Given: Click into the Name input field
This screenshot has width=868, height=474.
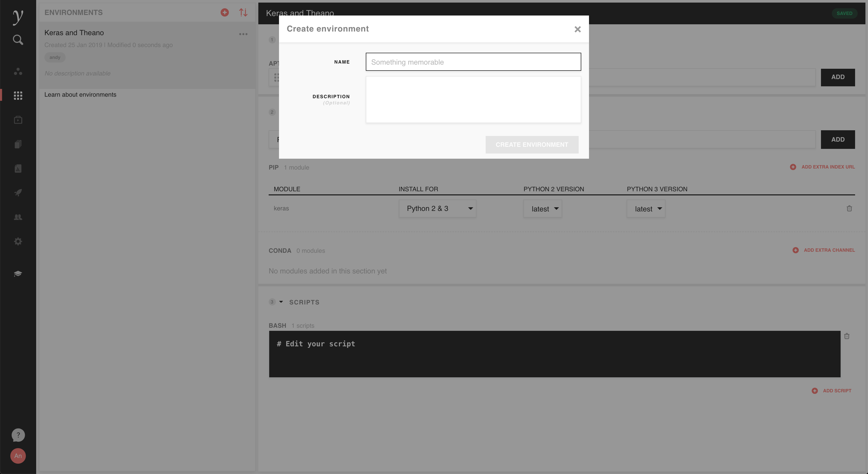Looking at the screenshot, I should click(473, 62).
